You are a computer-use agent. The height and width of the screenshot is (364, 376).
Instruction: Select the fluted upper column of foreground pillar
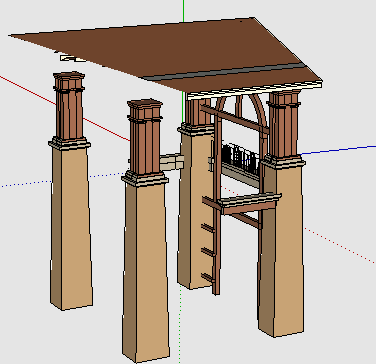[x=145, y=136]
